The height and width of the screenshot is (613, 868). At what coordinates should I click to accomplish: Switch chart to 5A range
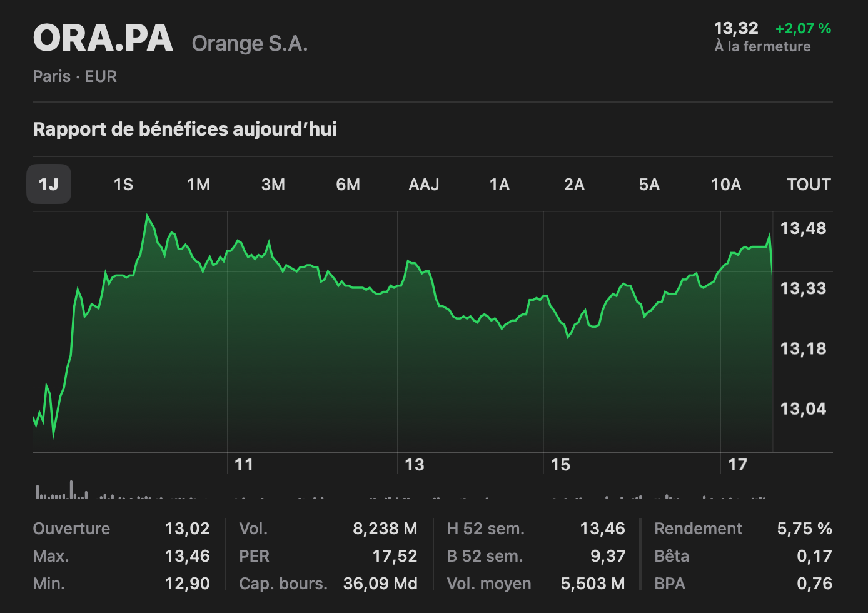[x=649, y=185]
